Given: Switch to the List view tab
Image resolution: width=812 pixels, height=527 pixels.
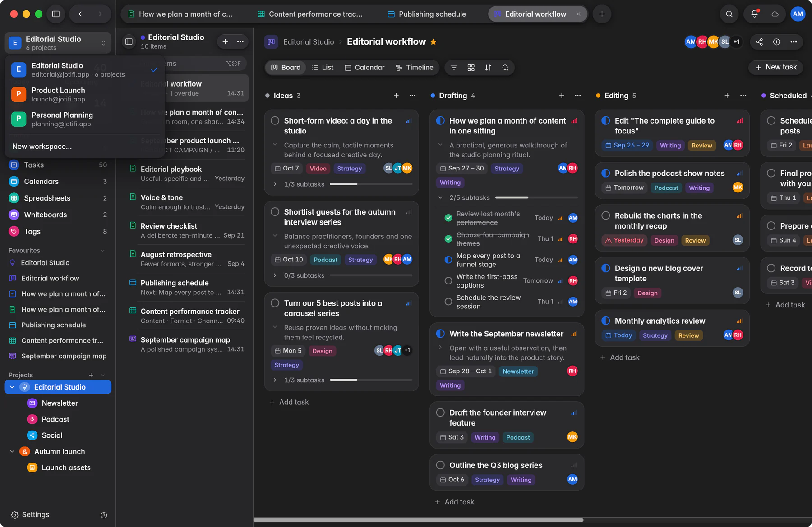Looking at the screenshot, I should pyautogui.click(x=323, y=68).
